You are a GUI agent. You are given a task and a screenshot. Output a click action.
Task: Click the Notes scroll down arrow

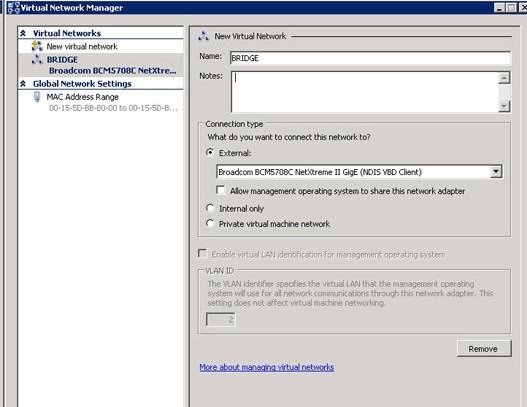(504, 106)
